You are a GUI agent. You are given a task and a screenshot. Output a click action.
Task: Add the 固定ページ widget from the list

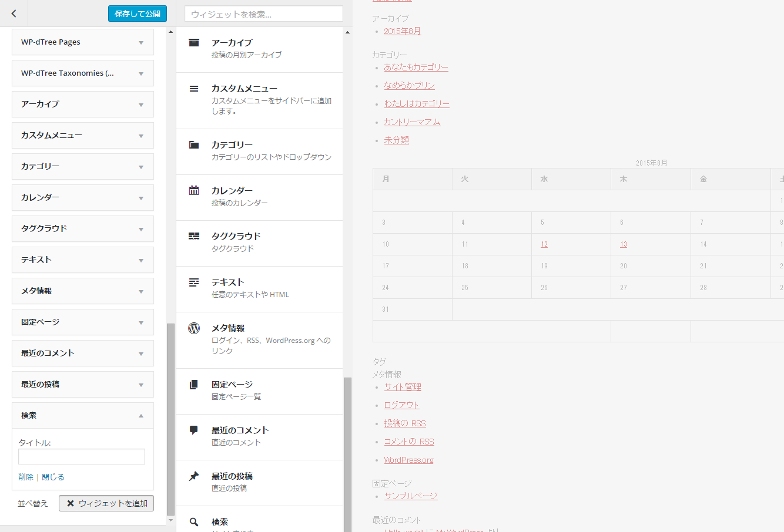point(259,392)
